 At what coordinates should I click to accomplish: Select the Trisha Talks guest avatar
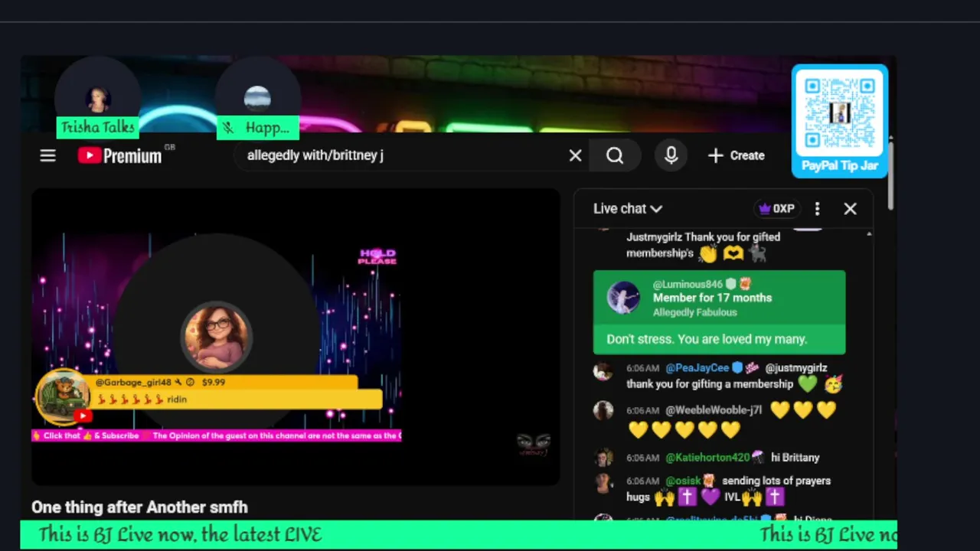[97, 99]
